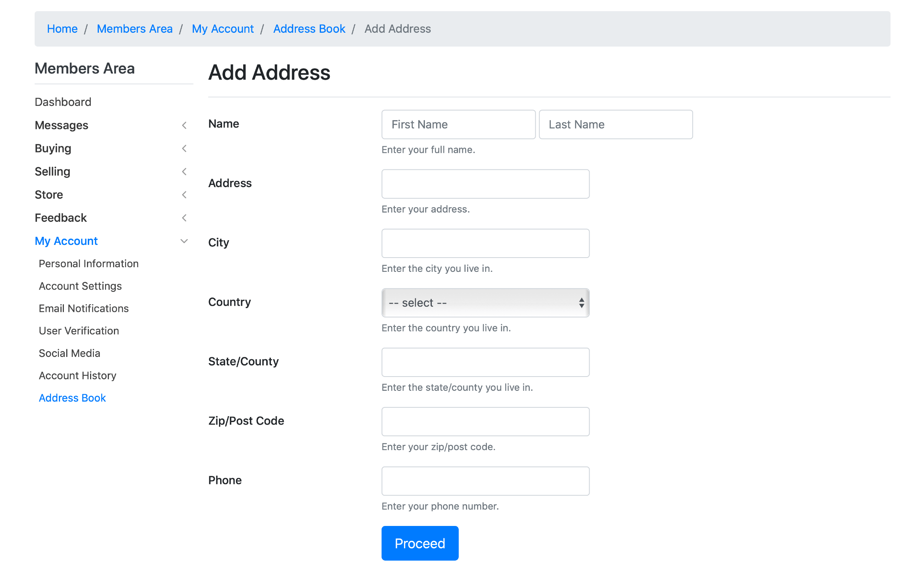Click the Last Name input
This screenshot has height=571, width=924.
point(616,125)
